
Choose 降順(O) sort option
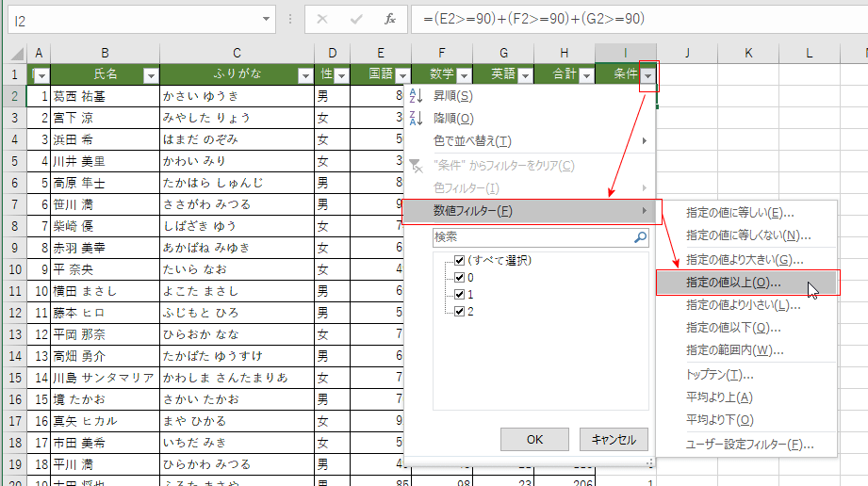click(x=530, y=118)
